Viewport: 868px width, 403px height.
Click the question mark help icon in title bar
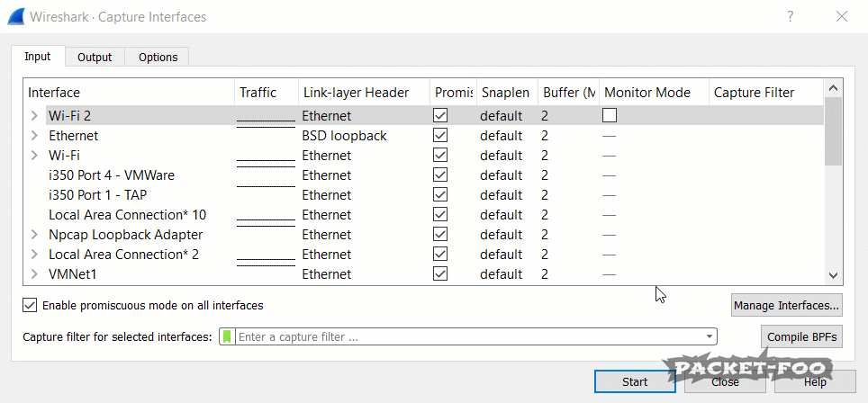pos(791,16)
